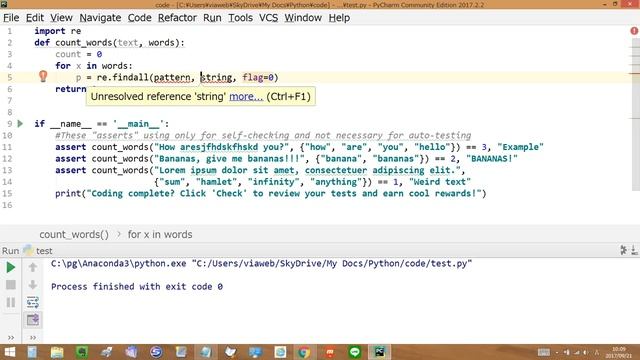Open the Refactor menu
Screen dimensions: 640x360
coord(177,18)
